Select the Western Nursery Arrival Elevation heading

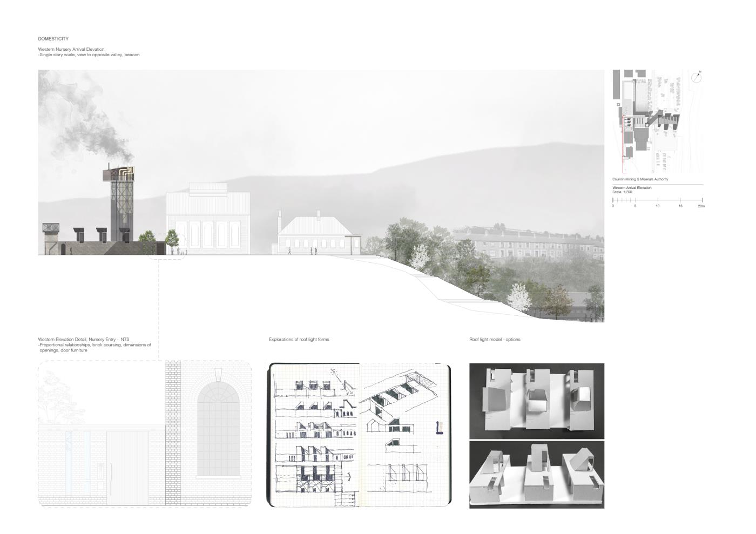[x=71, y=49]
